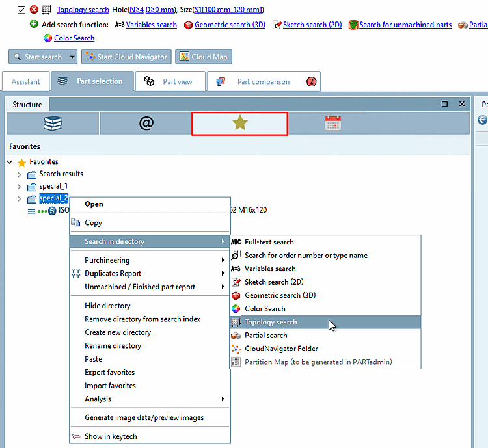Choose Import favorites

[150, 386]
